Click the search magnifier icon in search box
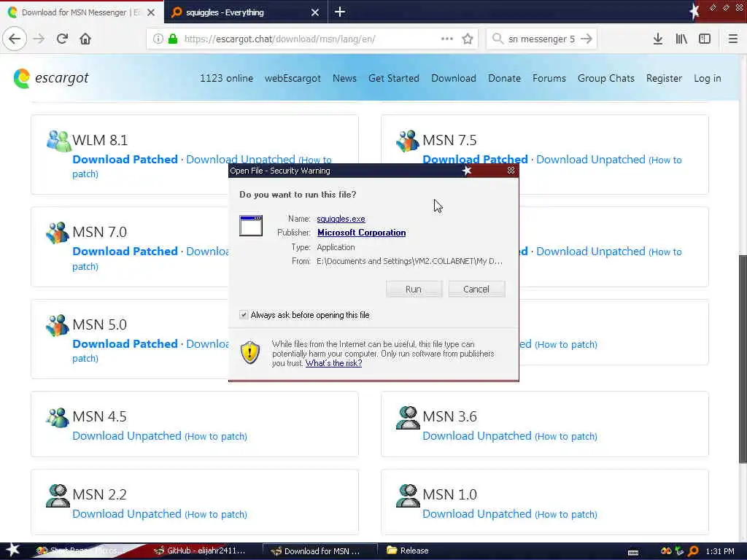The width and height of the screenshot is (747, 560). coord(498,39)
